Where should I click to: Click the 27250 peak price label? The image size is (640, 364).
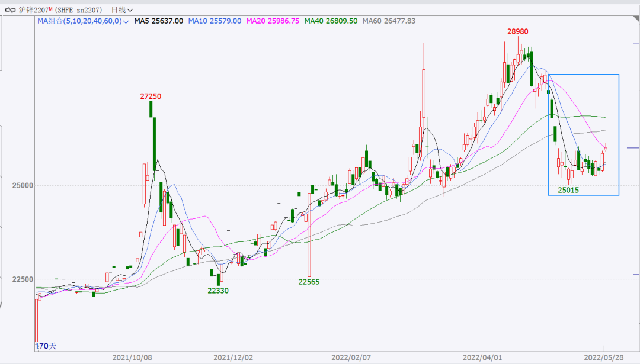pos(151,96)
